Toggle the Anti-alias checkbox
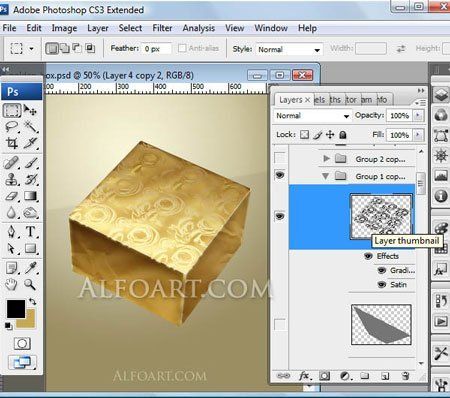 point(182,48)
